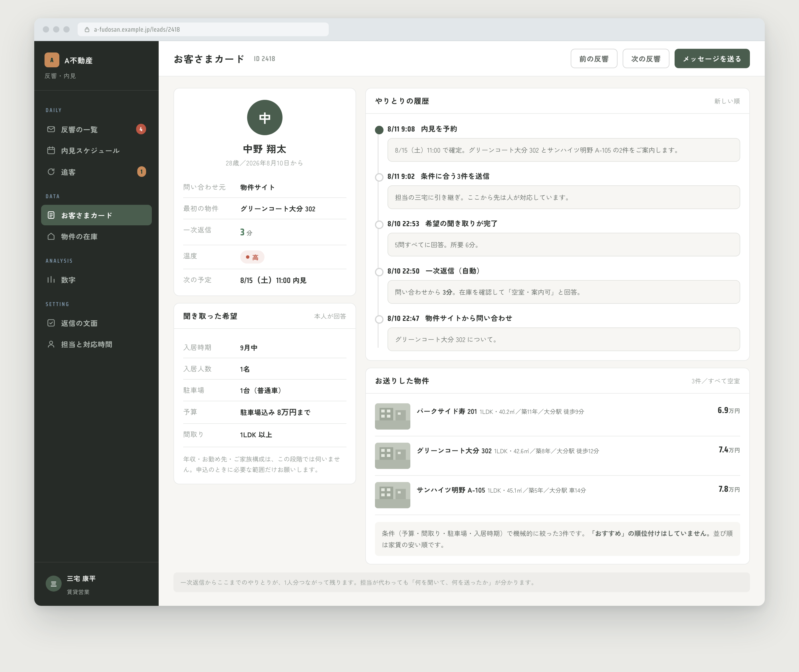The height and width of the screenshot is (672, 799).
Task: Click the 三 avatar of 三宅 康平
Action: coord(53,584)
